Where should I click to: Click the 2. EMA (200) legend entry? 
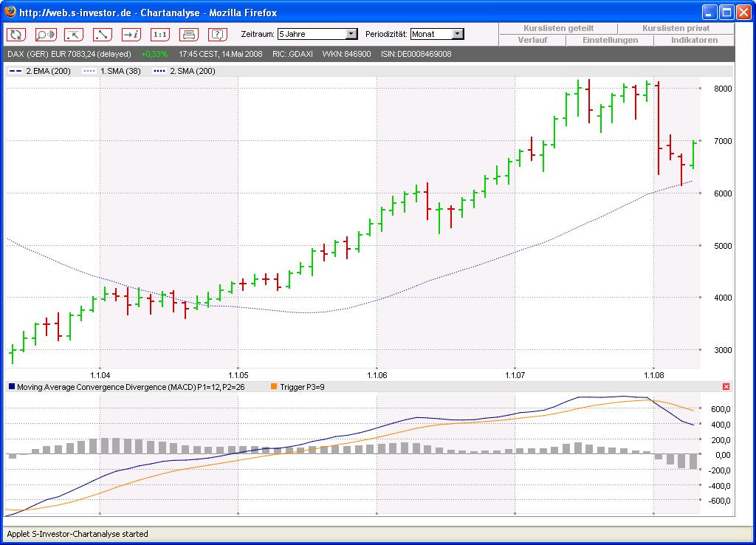[x=40, y=71]
